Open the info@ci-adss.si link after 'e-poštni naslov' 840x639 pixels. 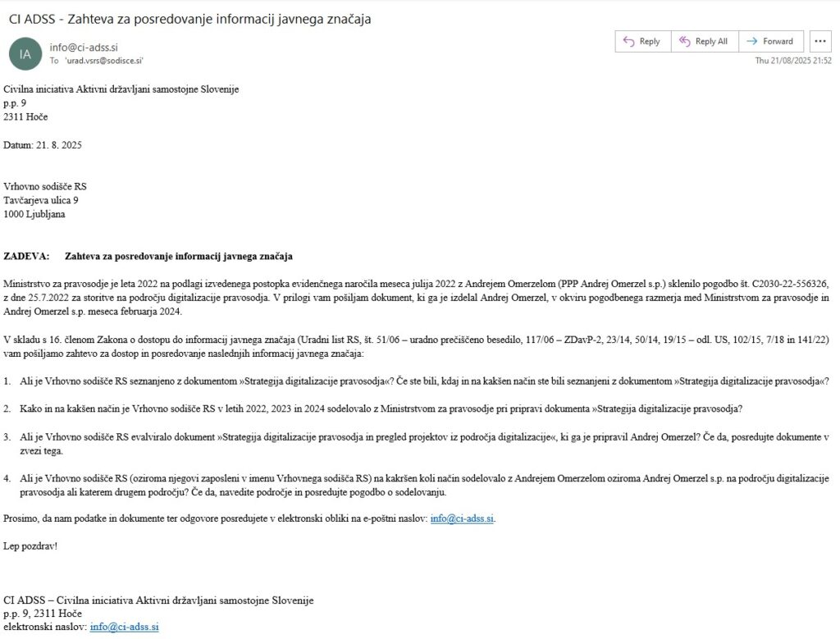[x=462, y=518]
